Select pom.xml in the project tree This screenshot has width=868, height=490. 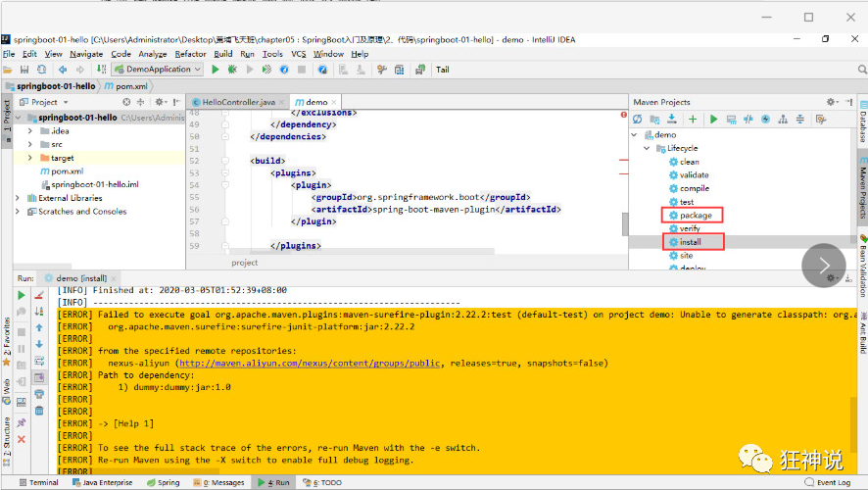click(62, 171)
